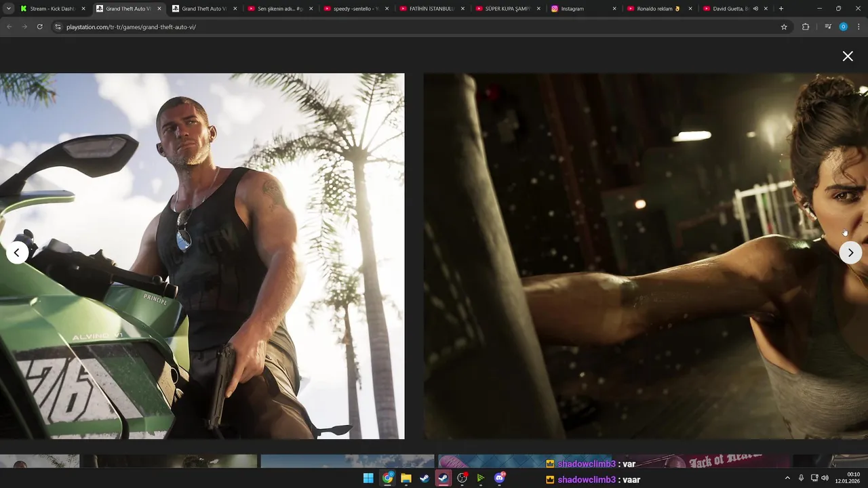Open a new browser tab

781,9
